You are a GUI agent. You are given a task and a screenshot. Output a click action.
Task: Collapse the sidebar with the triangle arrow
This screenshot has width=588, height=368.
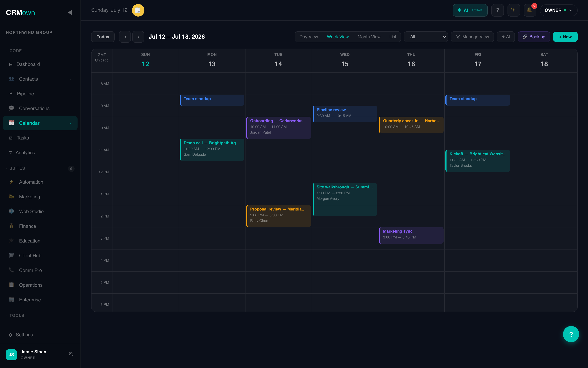tap(70, 12)
